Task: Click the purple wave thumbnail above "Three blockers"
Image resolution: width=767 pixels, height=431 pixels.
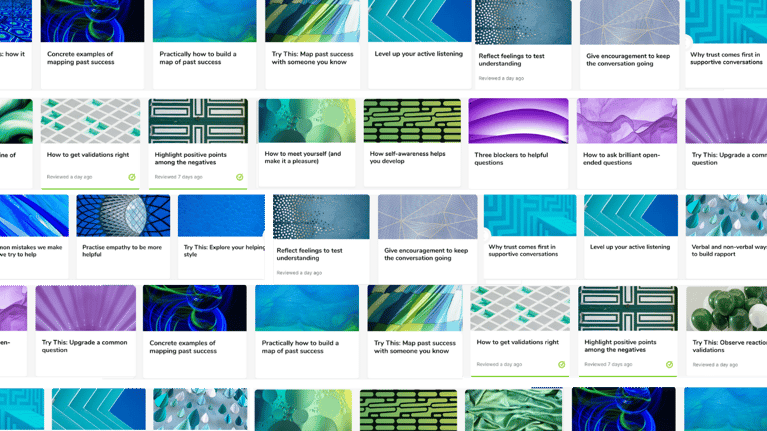Action: [x=518, y=120]
